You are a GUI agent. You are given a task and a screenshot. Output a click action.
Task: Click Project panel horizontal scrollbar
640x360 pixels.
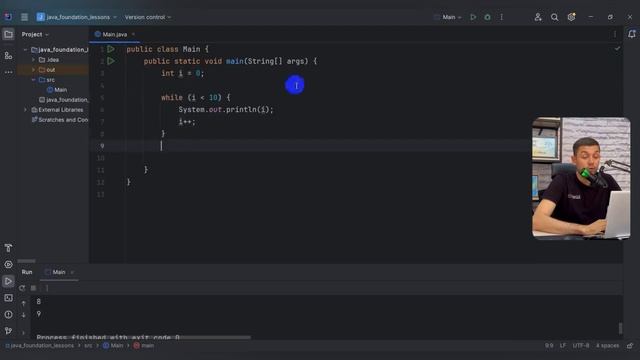[27, 261]
